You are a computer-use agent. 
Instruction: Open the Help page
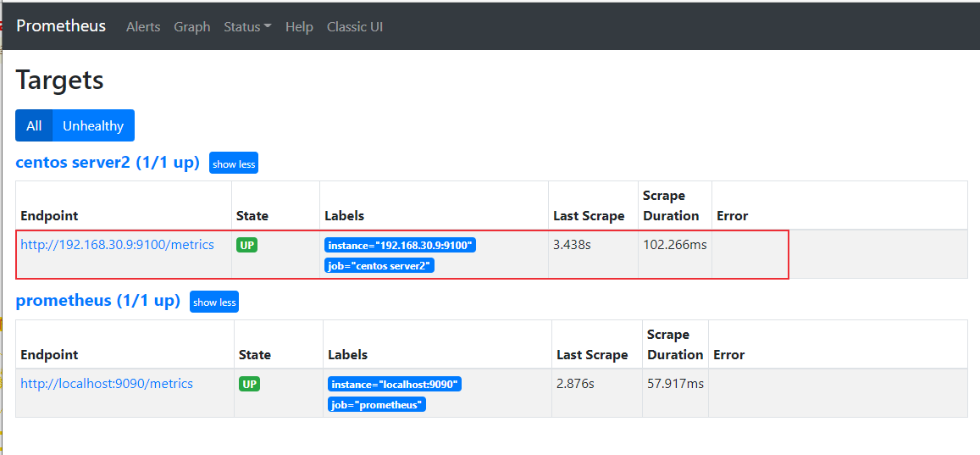[299, 27]
